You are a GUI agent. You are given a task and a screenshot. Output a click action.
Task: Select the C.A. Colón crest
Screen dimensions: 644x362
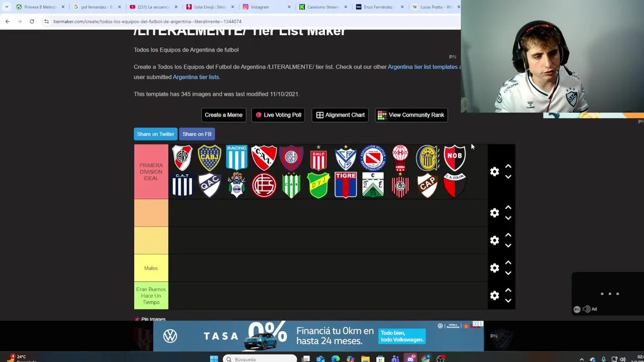tap(455, 185)
